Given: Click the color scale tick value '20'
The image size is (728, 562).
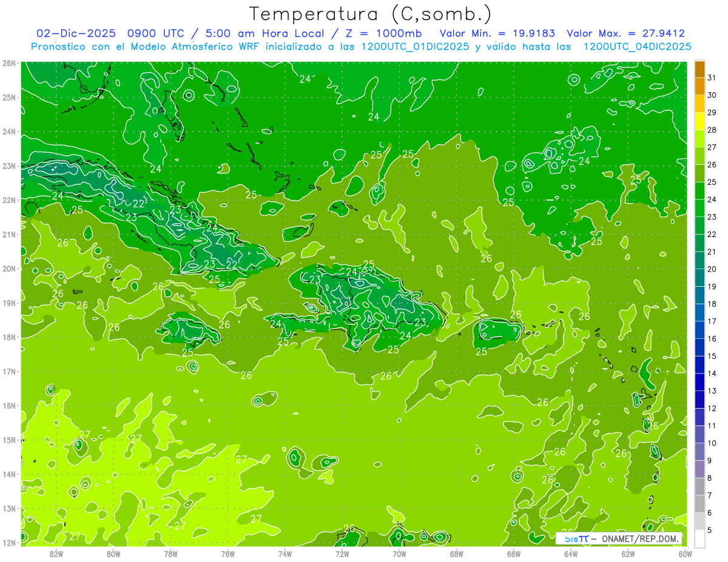Looking at the screenshot, I should (x=712, y=269).
